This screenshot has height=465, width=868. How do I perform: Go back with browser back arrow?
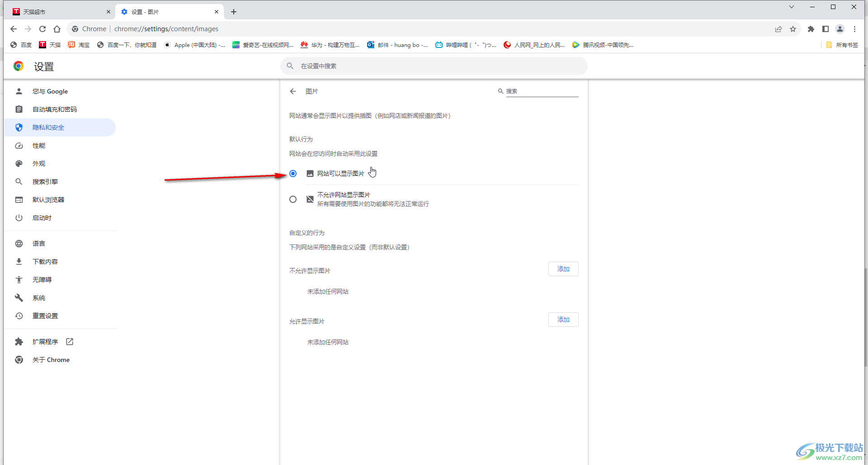coord(14,29)
